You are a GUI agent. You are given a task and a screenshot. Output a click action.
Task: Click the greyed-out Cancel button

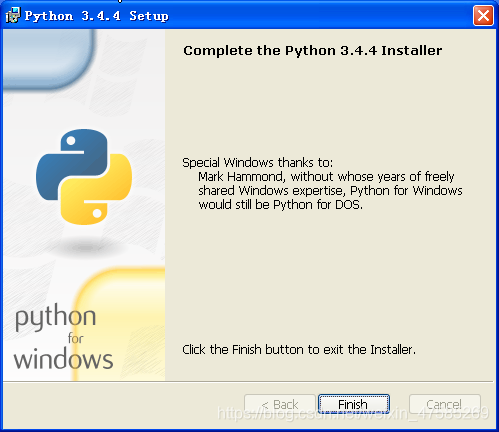445,404
